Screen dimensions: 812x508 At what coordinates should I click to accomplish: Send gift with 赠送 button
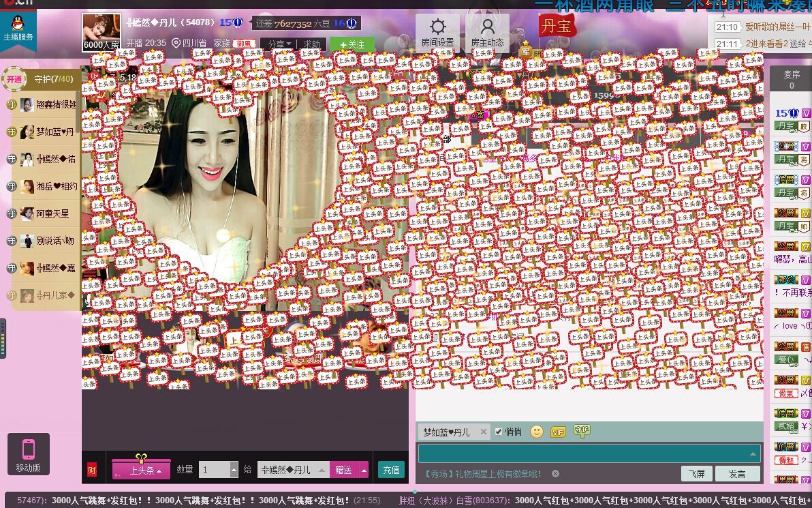pyautogui.click(x=343, y=470)
